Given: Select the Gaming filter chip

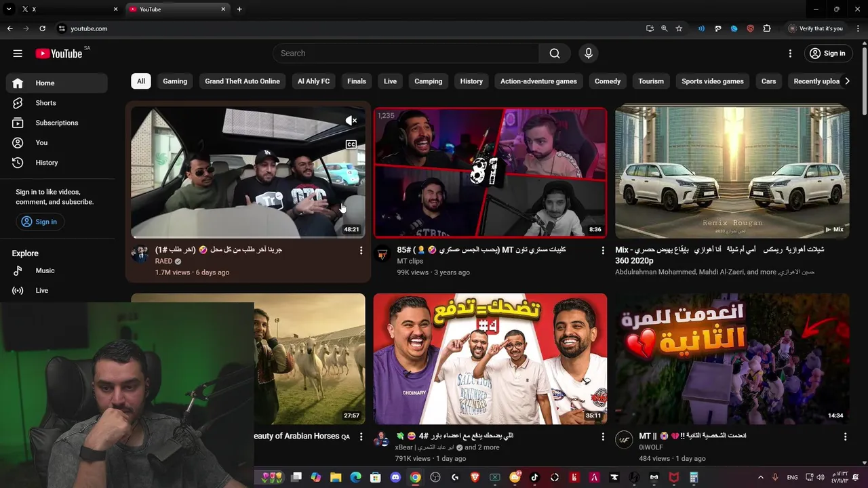Looking at the screenshot, I should [175, 81].
